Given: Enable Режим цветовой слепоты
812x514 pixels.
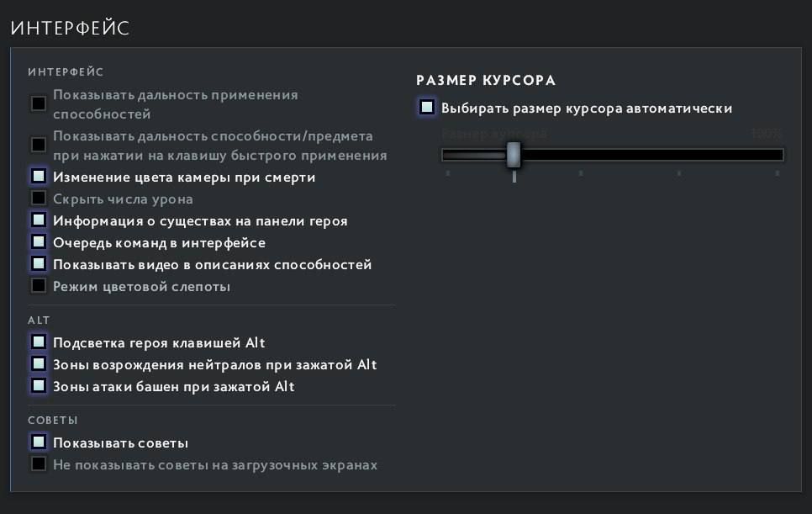Looking at the screenshot, I should tap(38, 285).
